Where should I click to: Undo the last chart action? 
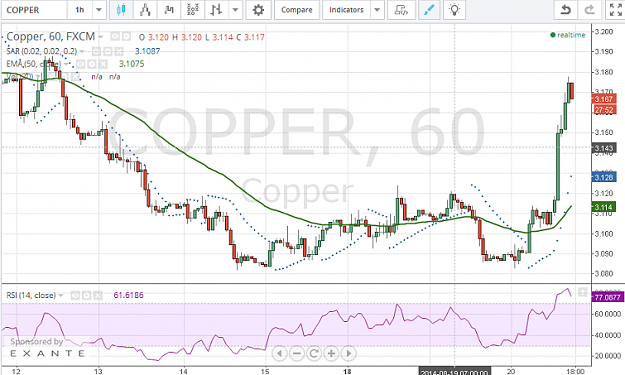[x=565, y=10]
